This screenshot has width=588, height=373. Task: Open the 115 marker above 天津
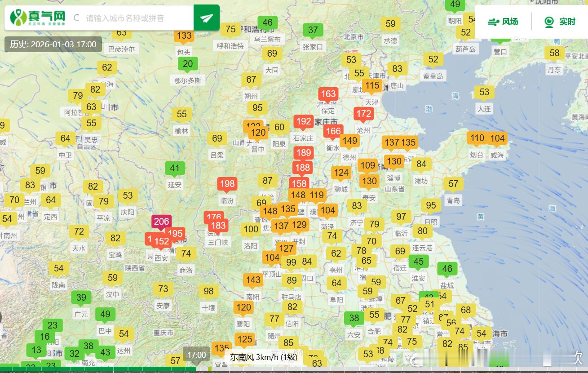(x=372, y=87)
